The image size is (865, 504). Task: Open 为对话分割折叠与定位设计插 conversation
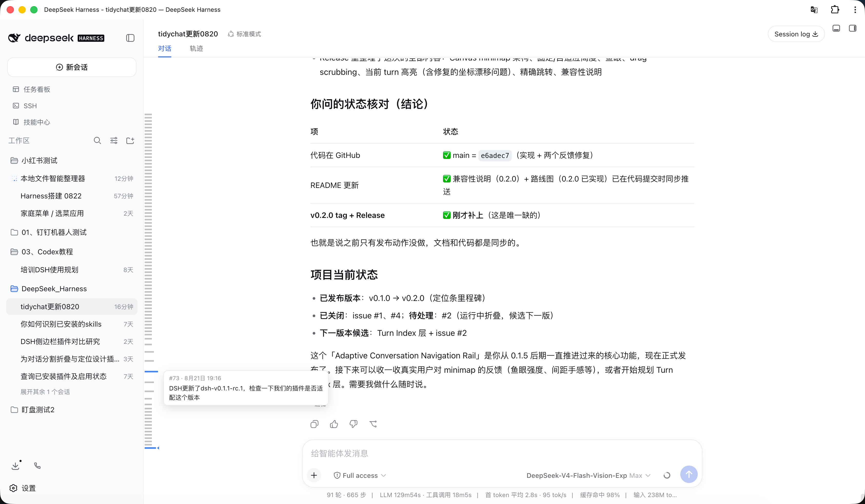point(72,359)
